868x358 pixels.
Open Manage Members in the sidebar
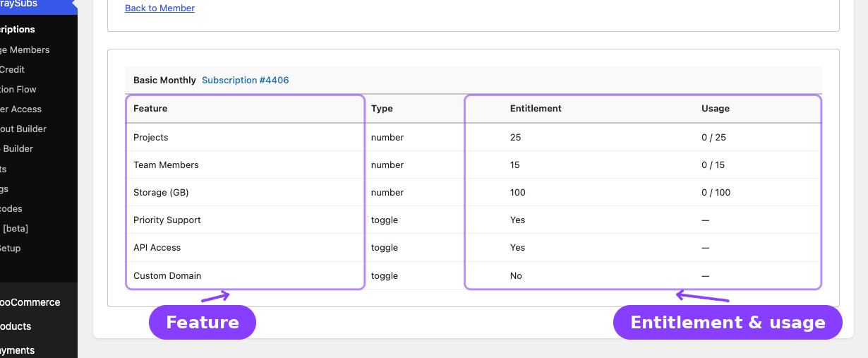click(25, 49)
